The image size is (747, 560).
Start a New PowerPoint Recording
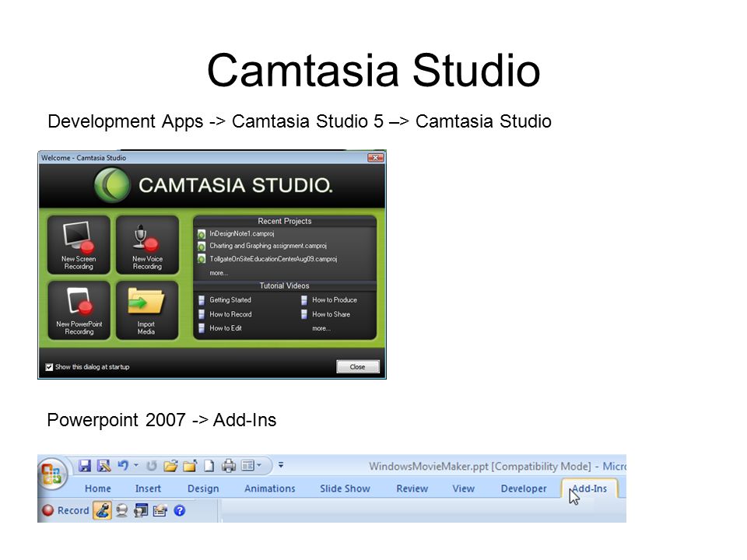[79, 310]
